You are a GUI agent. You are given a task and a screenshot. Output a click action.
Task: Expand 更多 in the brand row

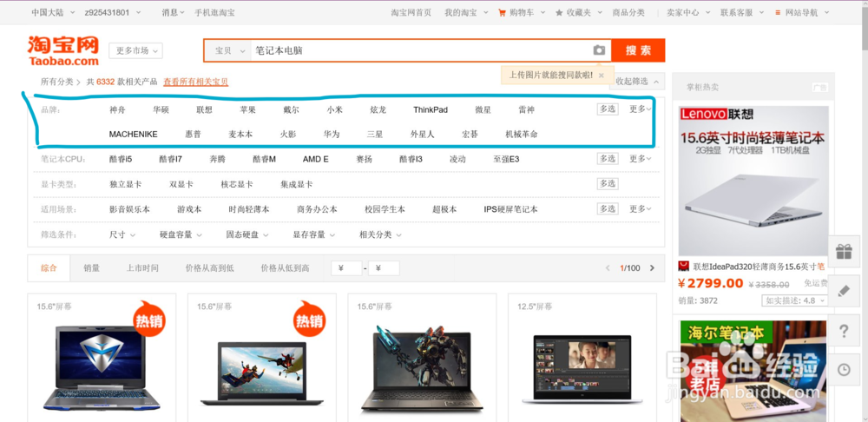[x=641, y=109]
